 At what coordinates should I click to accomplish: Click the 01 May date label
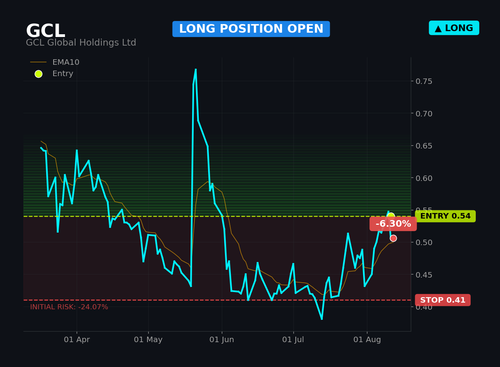(148, 340)
